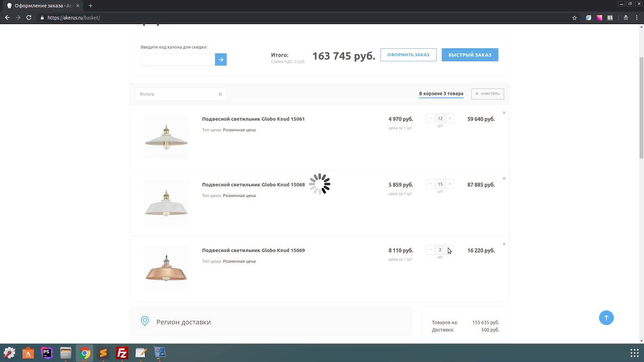Bookmark this page with the star icon
Viewport: 644px width, 362px height.
[575, 18]
